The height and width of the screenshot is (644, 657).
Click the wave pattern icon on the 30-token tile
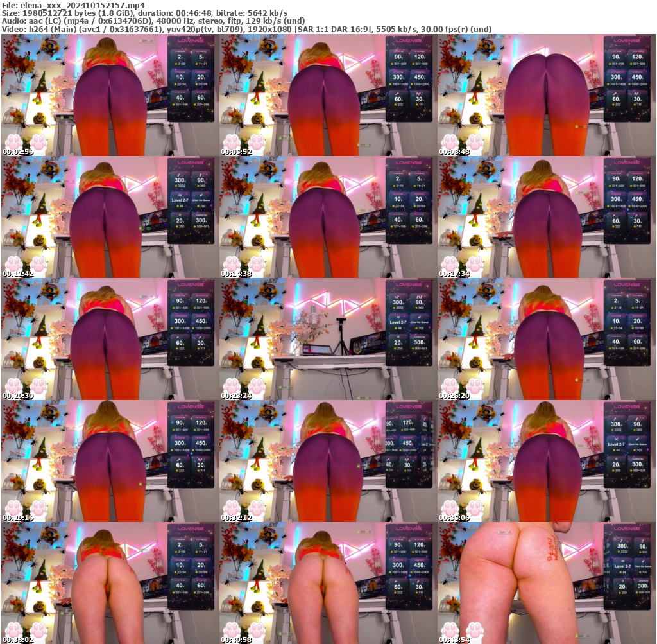635,94
